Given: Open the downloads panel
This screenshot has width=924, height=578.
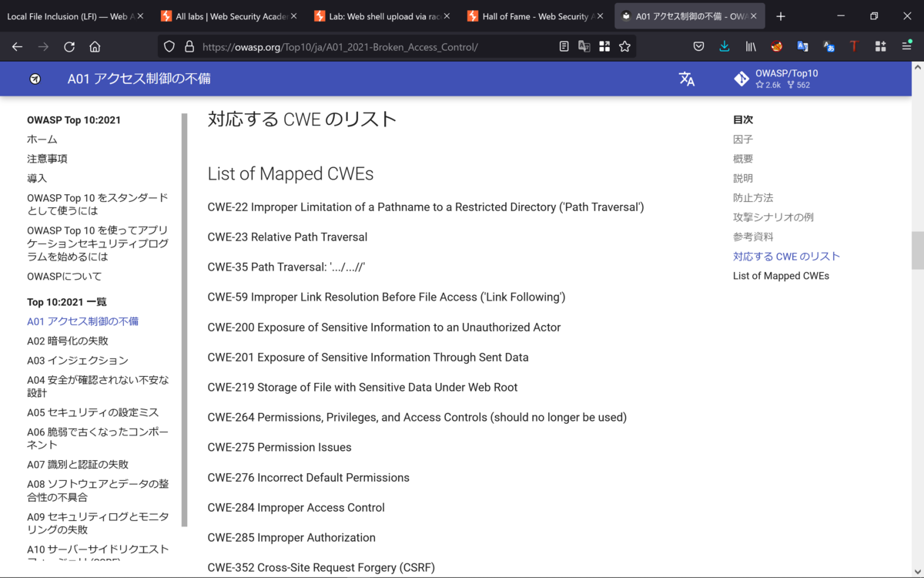Looking at the screenshot, I should pyautogui.click(x=725, y=46).
